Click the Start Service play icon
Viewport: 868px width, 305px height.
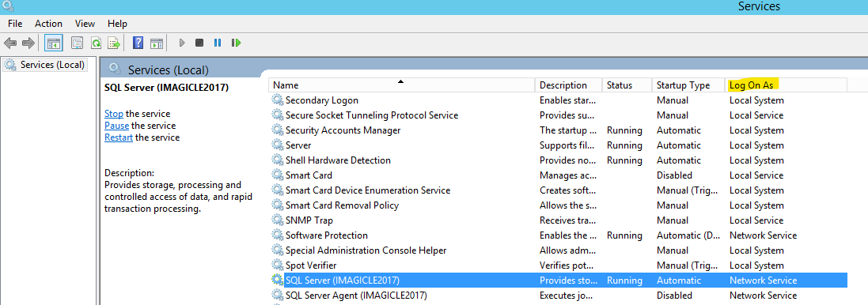(x=182, y=43)
